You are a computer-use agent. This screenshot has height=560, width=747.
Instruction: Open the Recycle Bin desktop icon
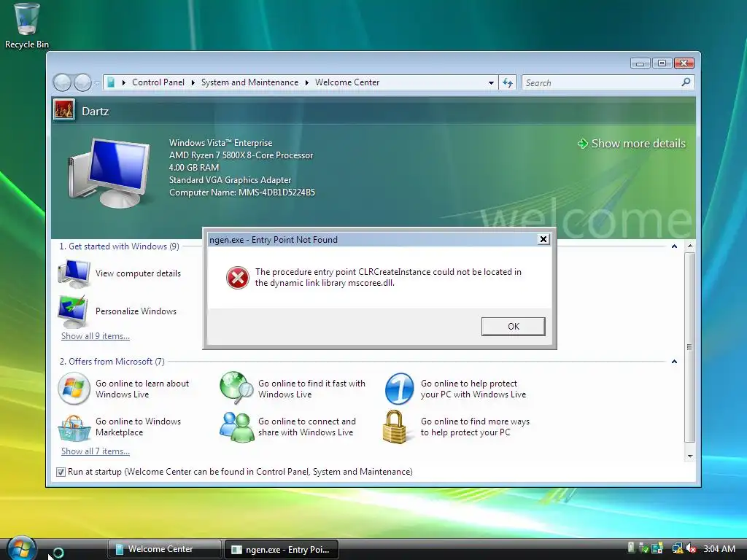(x=26, y=26)
